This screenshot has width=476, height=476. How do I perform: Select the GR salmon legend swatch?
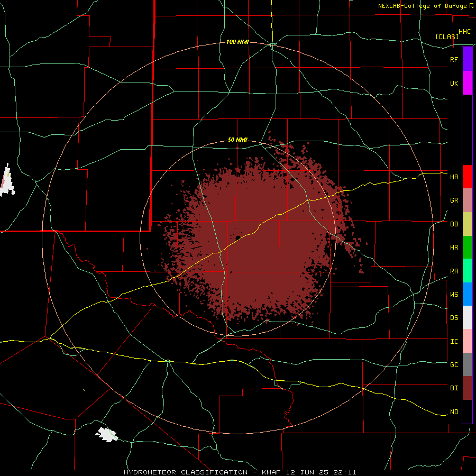click(467, 200)
